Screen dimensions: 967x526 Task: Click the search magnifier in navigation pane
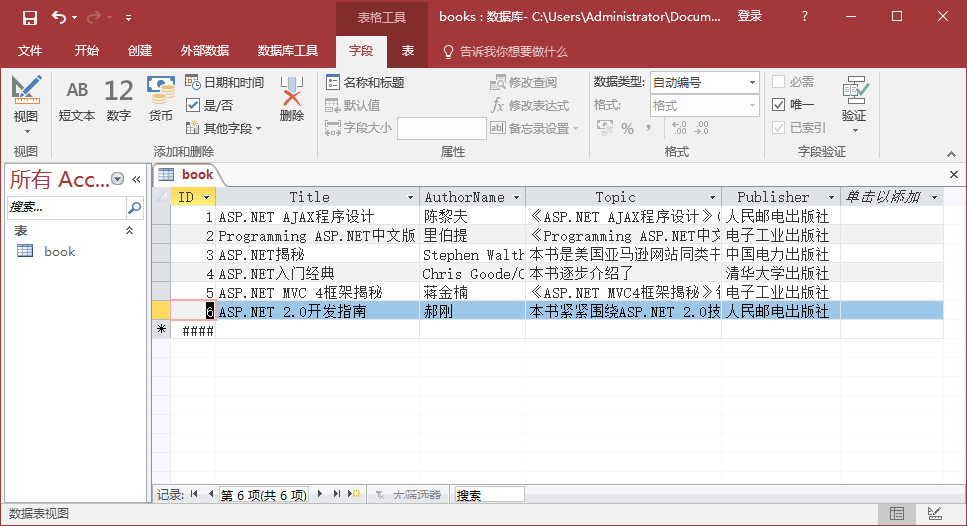point(135,207)
